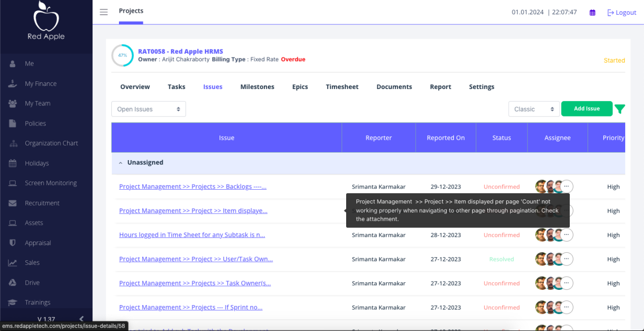Click the green filter funnel icon
This screenshot has height=331, width=644.
click(x=620, y=109)
